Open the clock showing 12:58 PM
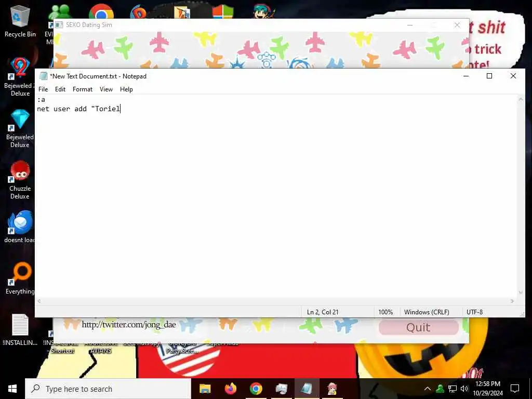 pos(487,389)
